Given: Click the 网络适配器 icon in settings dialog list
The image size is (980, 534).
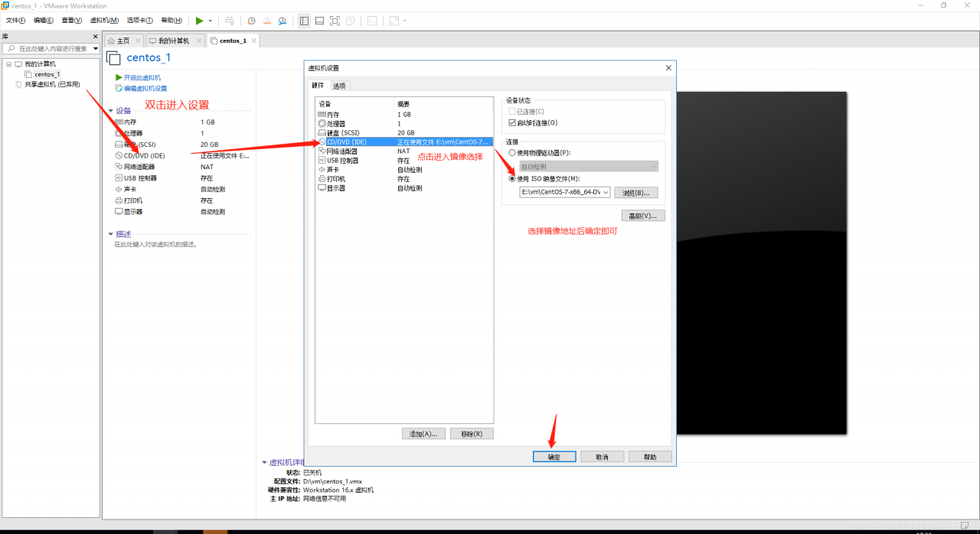Looking at the screenshot, I should (322, 151).
